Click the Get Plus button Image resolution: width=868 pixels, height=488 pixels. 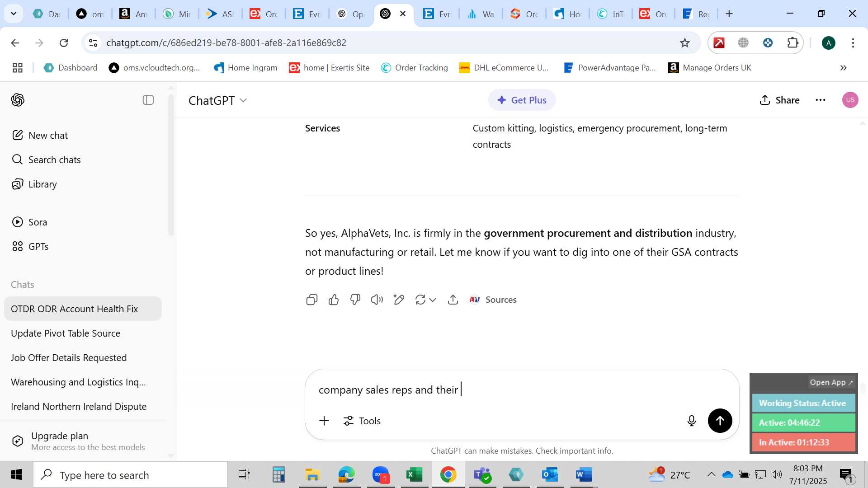point(522,100)
